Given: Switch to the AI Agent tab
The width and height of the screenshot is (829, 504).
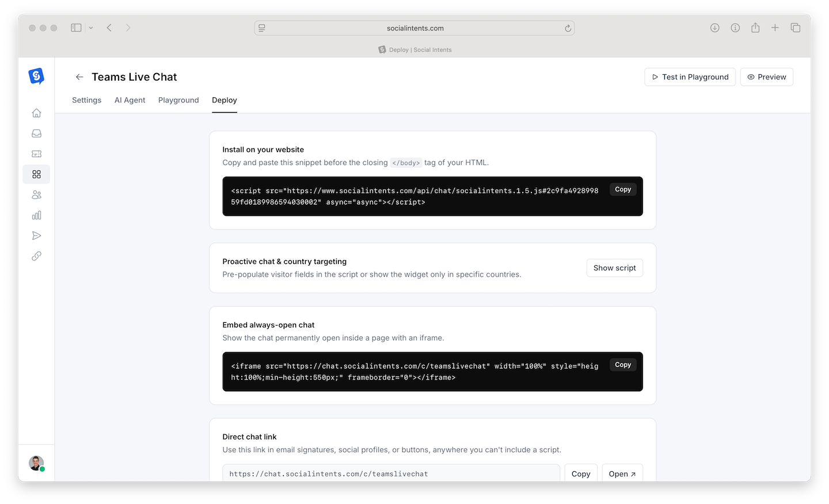Looking at the screenshot, I should [130, 100].
